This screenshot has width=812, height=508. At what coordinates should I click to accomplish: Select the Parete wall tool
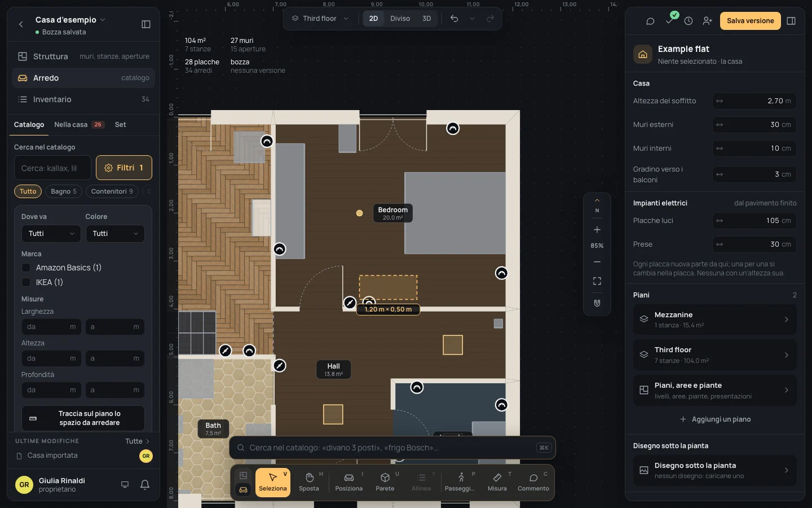coord(385,483)
